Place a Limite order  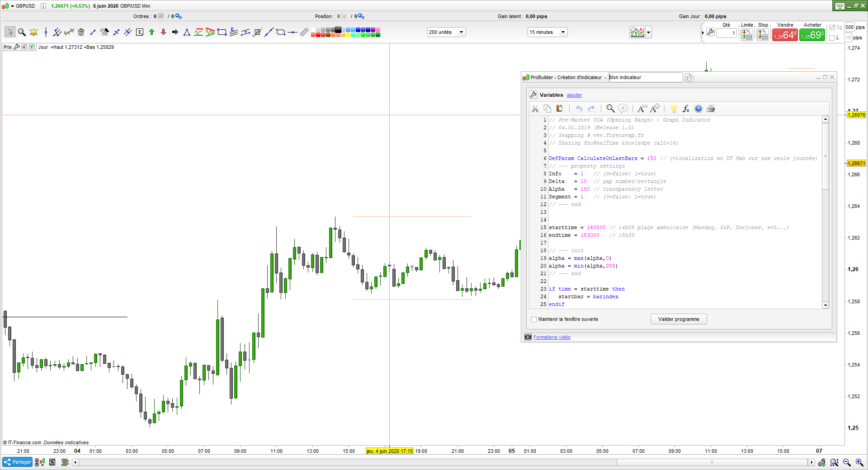[747, 35]
